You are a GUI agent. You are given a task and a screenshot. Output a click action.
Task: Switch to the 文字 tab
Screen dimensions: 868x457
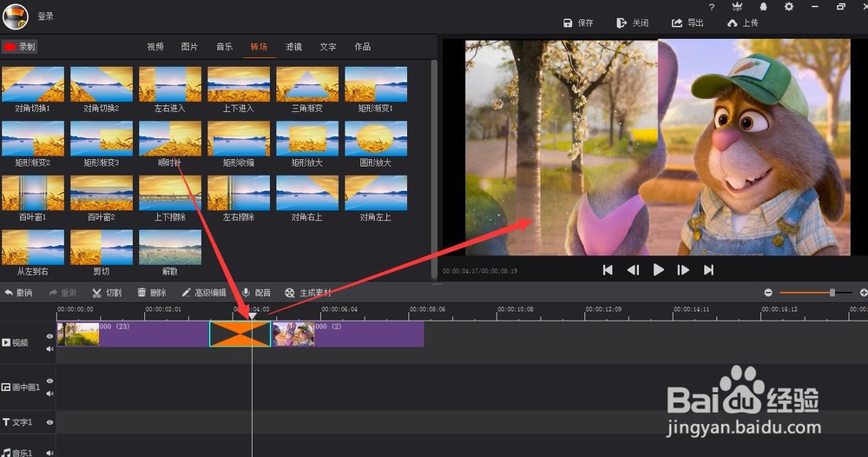[328, 47]
